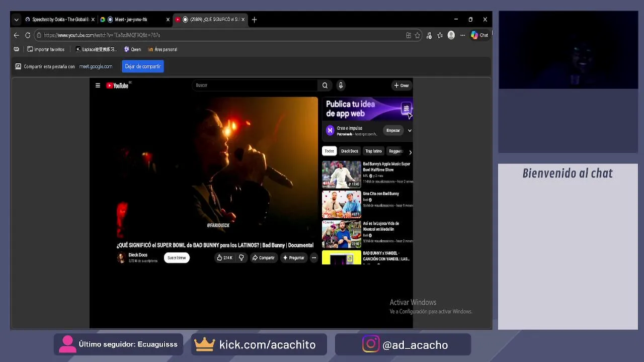Subscribe using the Suscribirme button
The width and height of the screenshot is (644, 362).
177,258
